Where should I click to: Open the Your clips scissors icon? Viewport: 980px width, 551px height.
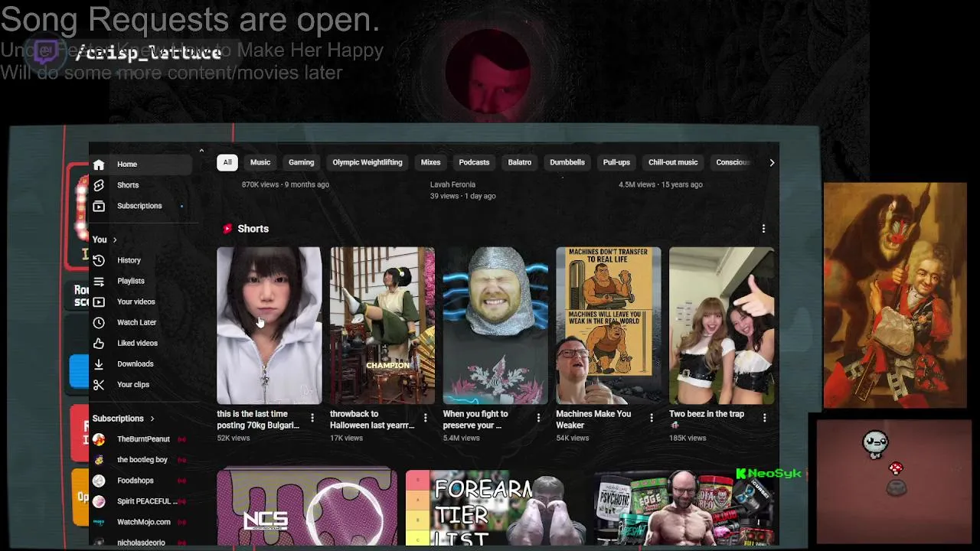coord(99,384)
